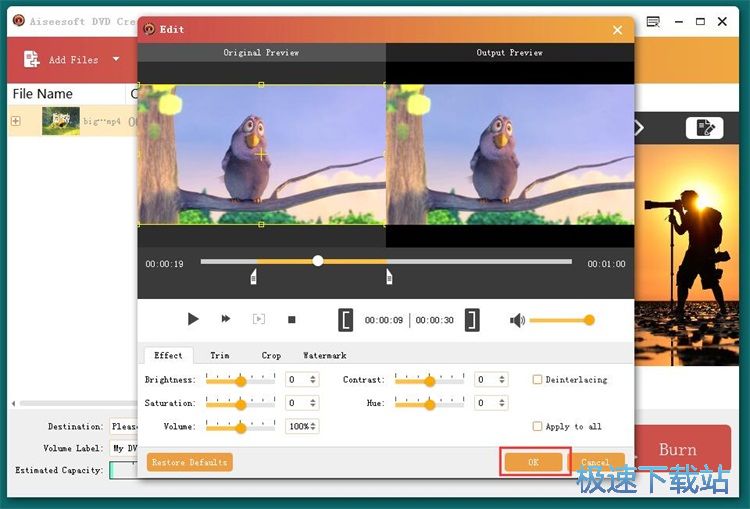The height and width of the screenshot is (509, 750).
Task: Select the left trim start marker
Action: [x=254, y=277]
